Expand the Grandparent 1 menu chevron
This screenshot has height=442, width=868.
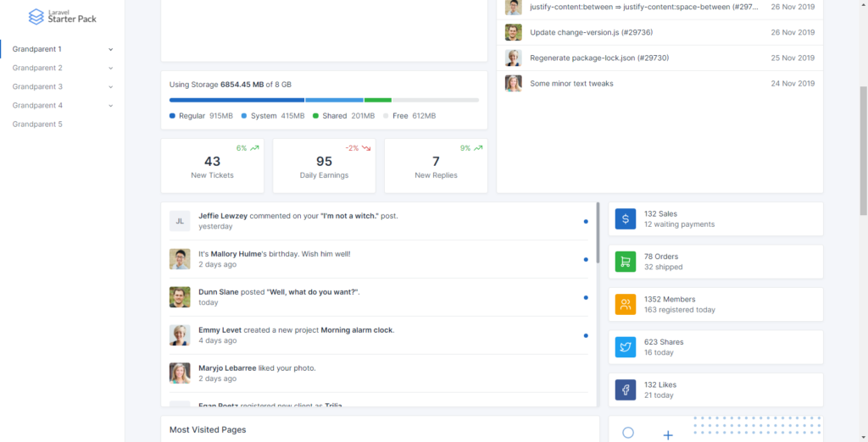(x=111, y=49)
